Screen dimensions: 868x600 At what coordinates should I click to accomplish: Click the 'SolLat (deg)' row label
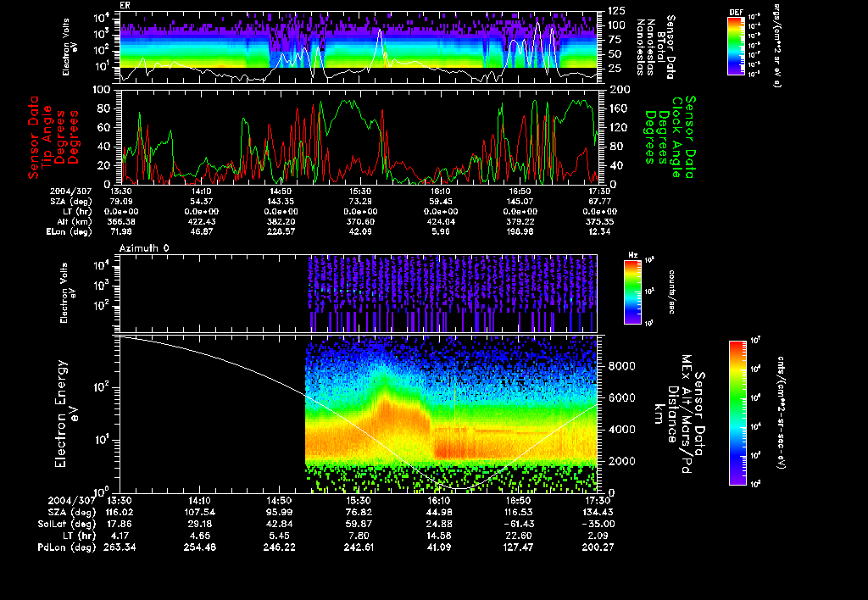pyautogui.click(x=66, y=525)
